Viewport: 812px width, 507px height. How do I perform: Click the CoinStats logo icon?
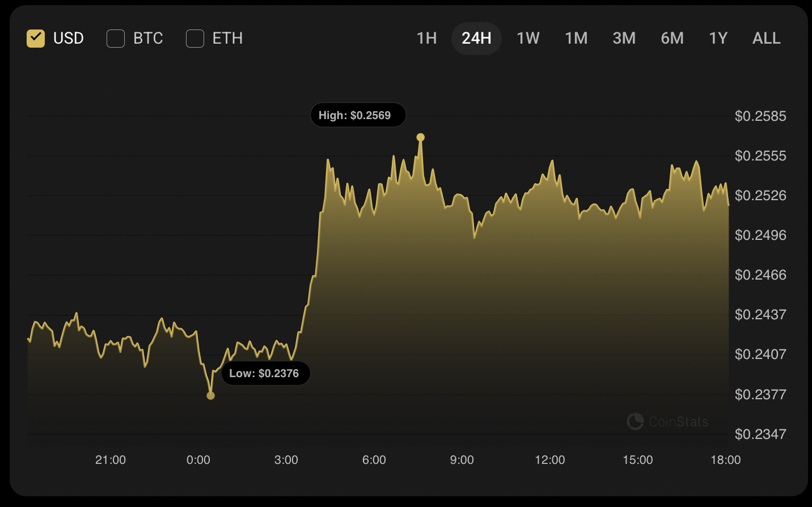point(635,421)
